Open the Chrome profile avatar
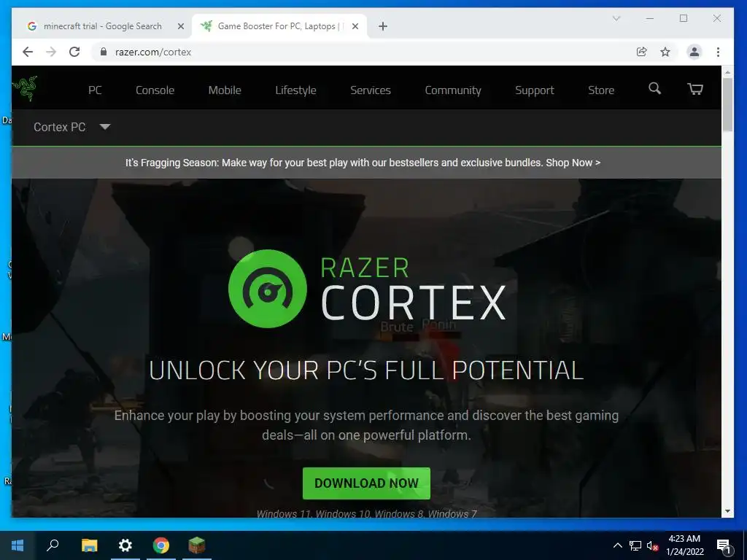Image resolution: width=747 pixels, height=560 pixels. click(x=694, y=52)
